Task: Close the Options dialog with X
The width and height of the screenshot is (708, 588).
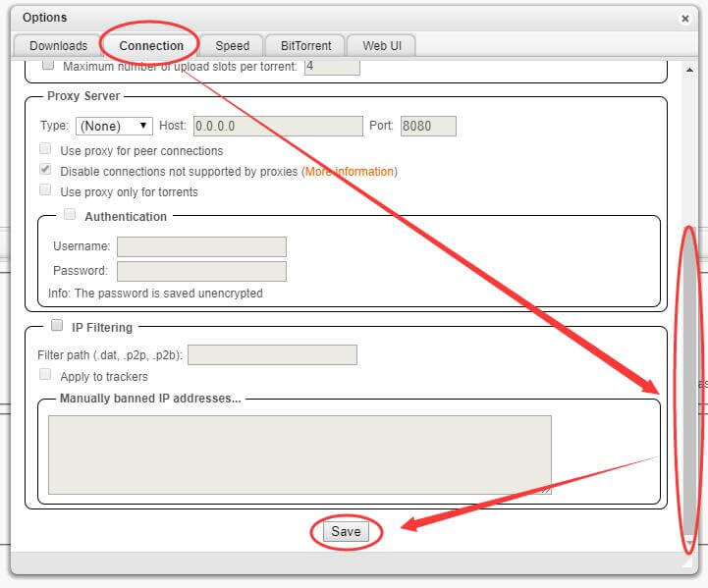Action: tap(685, 18)
